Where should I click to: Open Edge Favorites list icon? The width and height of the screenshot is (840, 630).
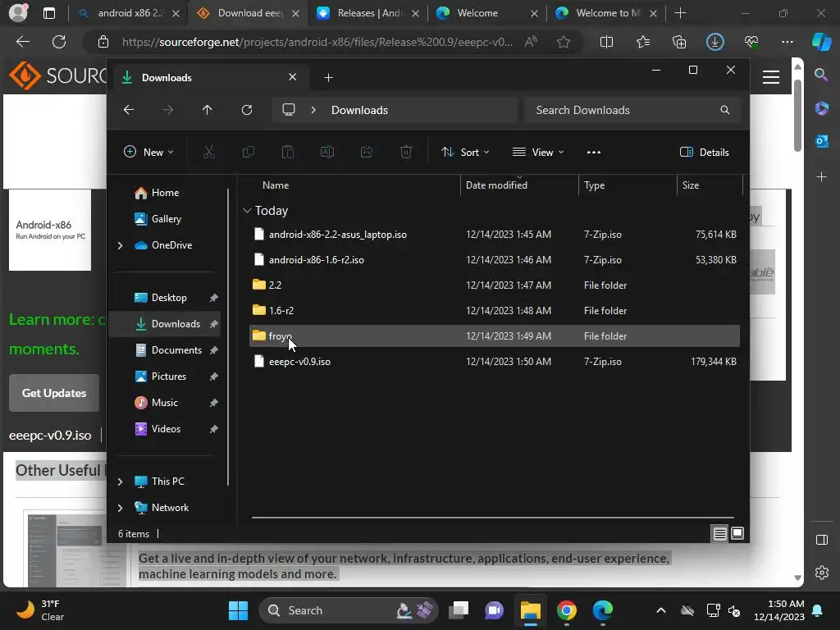643,42
